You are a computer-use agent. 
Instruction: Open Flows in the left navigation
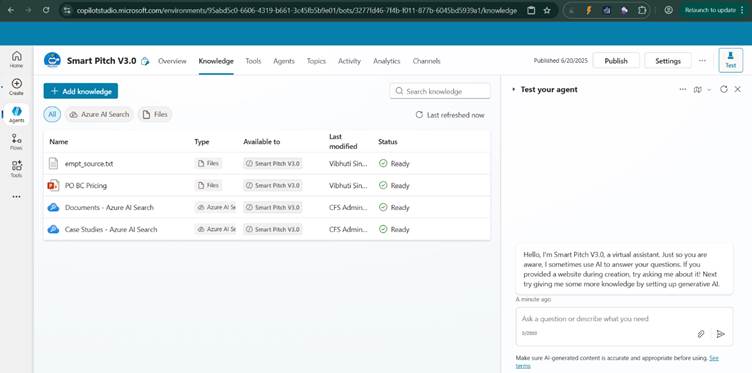[x=16, y=142]
